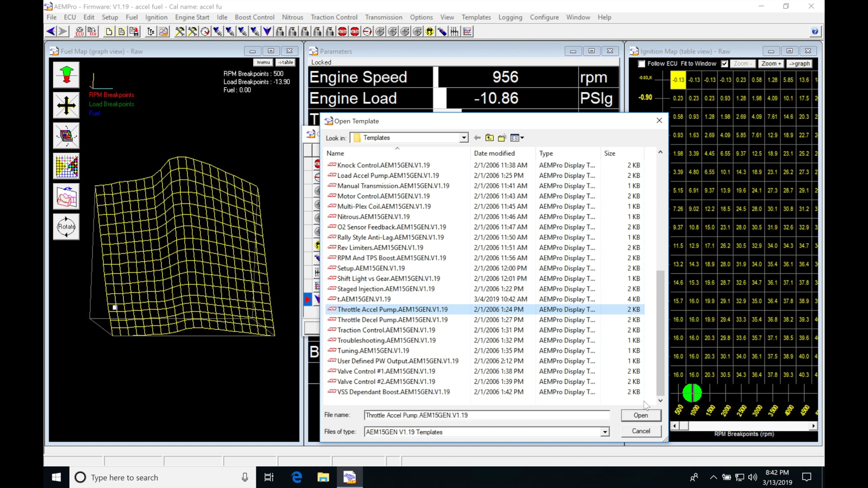
Task: Open the Boost Control menu
Action: click(254, 17)
